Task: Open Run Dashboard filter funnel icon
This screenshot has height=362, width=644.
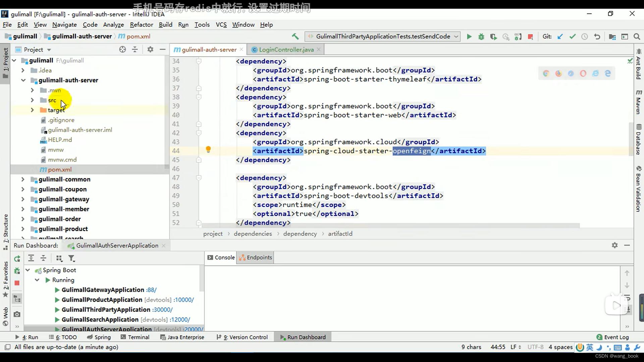Action: click(x=71, y=258)
